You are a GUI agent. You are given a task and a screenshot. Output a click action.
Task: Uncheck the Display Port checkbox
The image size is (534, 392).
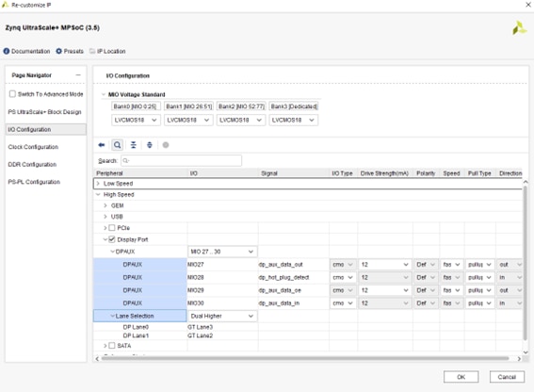coord(112,239)
